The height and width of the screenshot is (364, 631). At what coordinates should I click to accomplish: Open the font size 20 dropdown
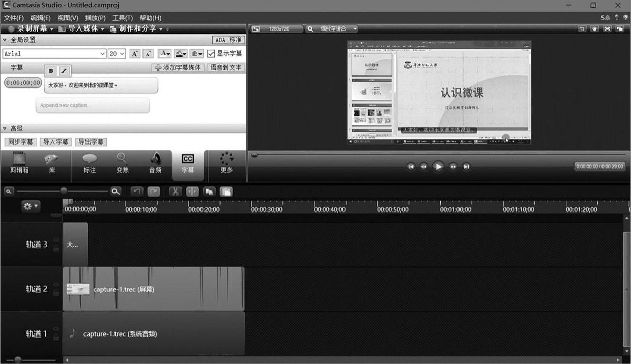click(122, 54)
